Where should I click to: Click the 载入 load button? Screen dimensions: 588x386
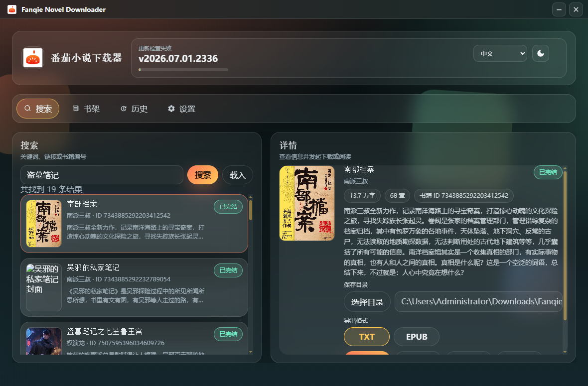(237, 175)
